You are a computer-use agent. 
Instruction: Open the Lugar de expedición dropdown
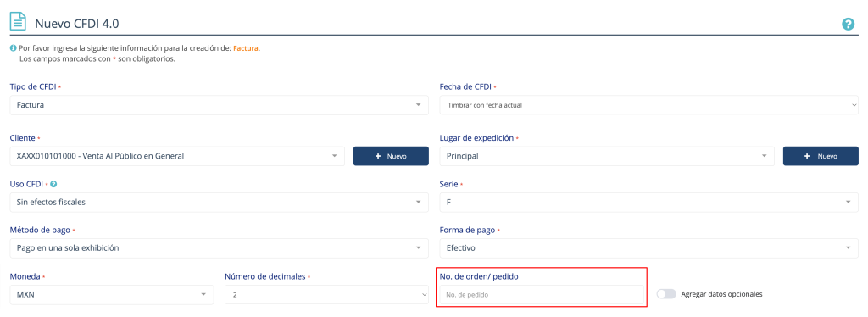click(x=607, y=156)
